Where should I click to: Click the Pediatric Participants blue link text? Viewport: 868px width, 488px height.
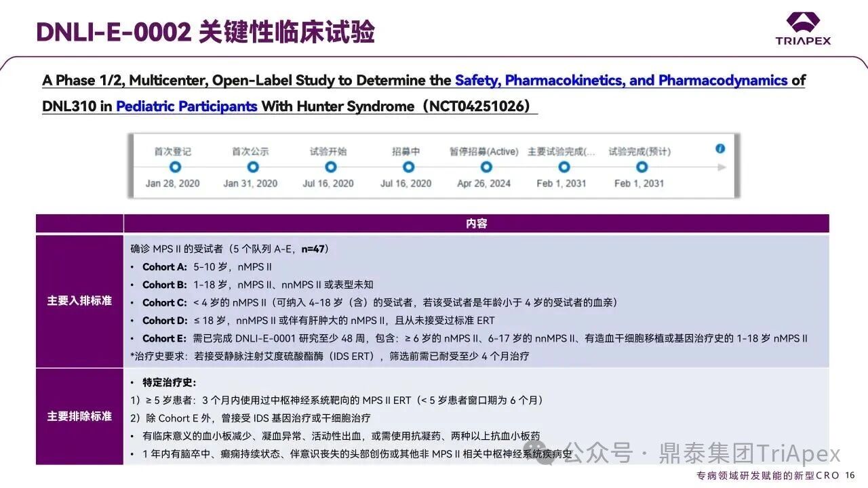click(x=186, y=106)
